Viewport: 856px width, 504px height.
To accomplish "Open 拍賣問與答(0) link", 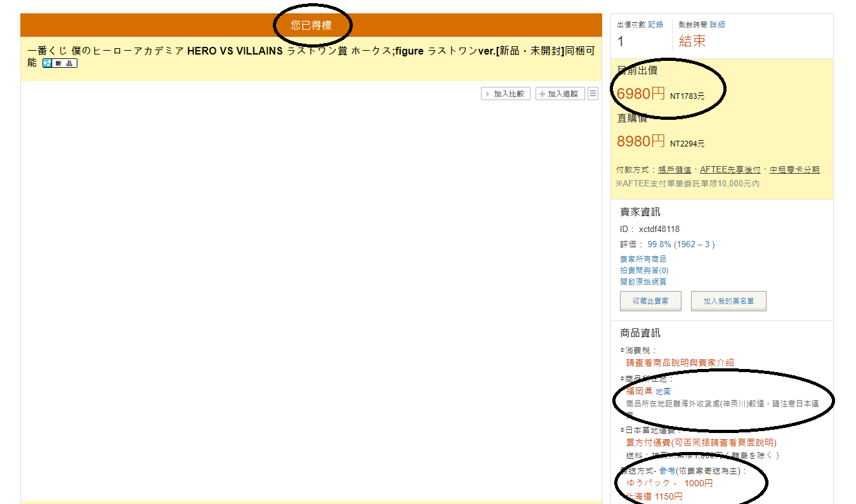I will [x=644, y=271].
